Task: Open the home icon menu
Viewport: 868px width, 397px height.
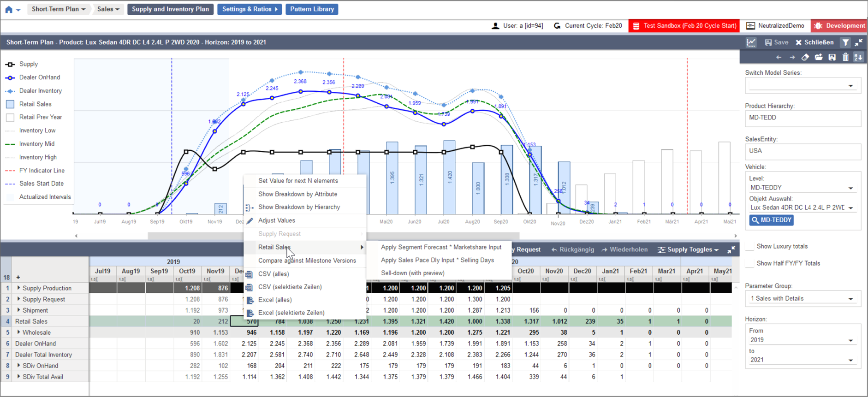Action: coord(12,9)
